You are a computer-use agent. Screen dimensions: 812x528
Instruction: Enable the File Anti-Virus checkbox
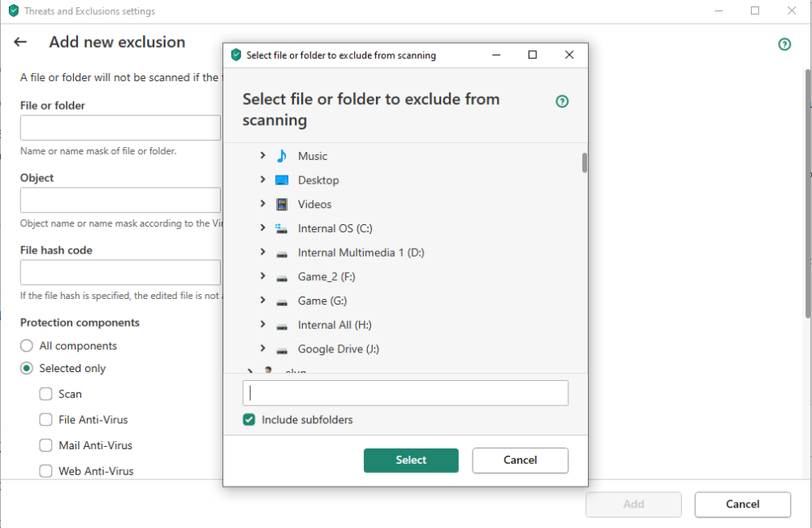(x=46, y=420)
